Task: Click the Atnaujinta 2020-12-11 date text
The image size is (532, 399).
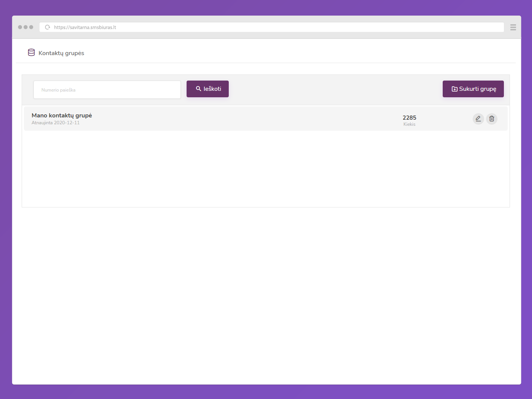Action: coord(55,123)
